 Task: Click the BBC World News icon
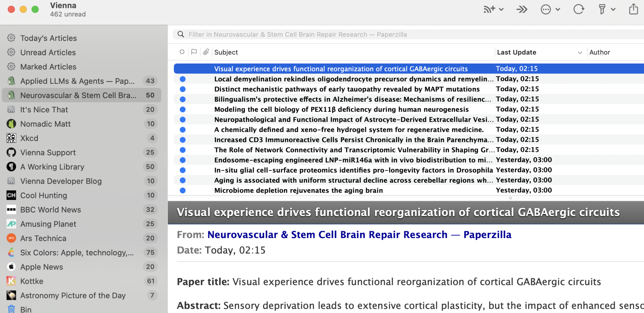tap(11, 210)
